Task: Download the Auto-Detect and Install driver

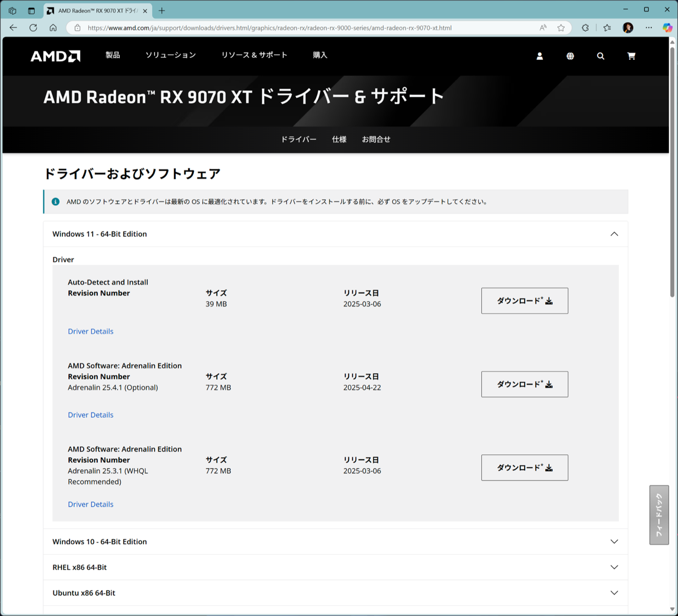Action: tap(525, 301)
